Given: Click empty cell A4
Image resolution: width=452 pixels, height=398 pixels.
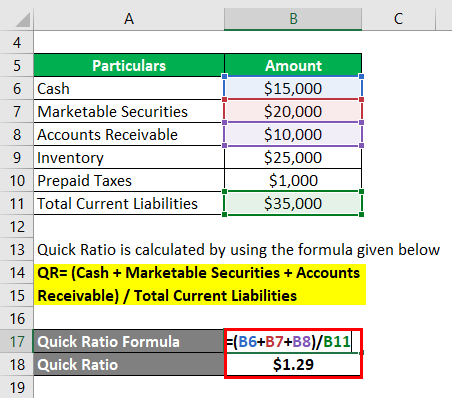Looking at the screenshot, I should tap(129, 42).
